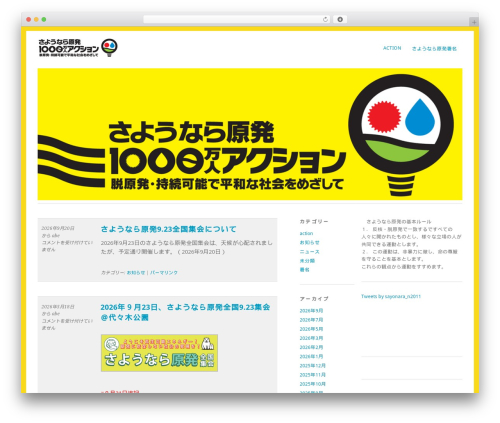Image resolution: width=500 pixels, height=423 pixels.
Task: Select 未分類 category in sidebar
Action: (307, 261)
